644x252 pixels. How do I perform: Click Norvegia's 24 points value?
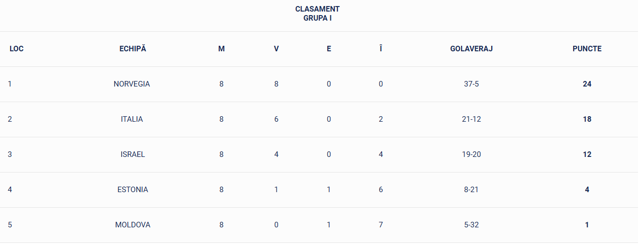(x=587, y=84)
